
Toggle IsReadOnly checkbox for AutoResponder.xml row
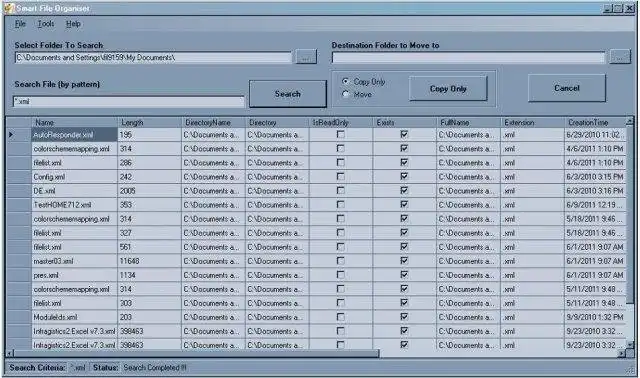tap(340, 134)
